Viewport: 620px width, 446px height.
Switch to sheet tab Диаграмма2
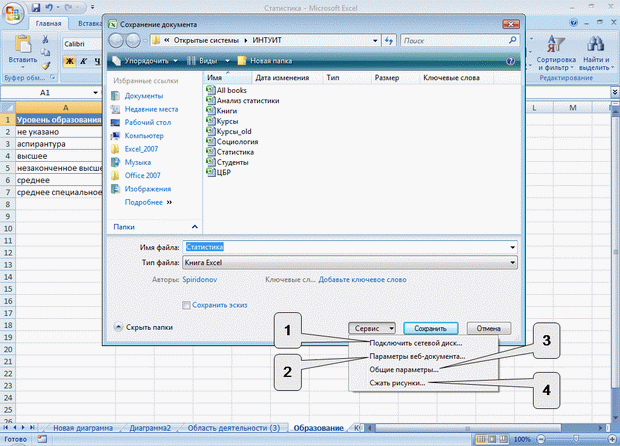pos(150,428)
